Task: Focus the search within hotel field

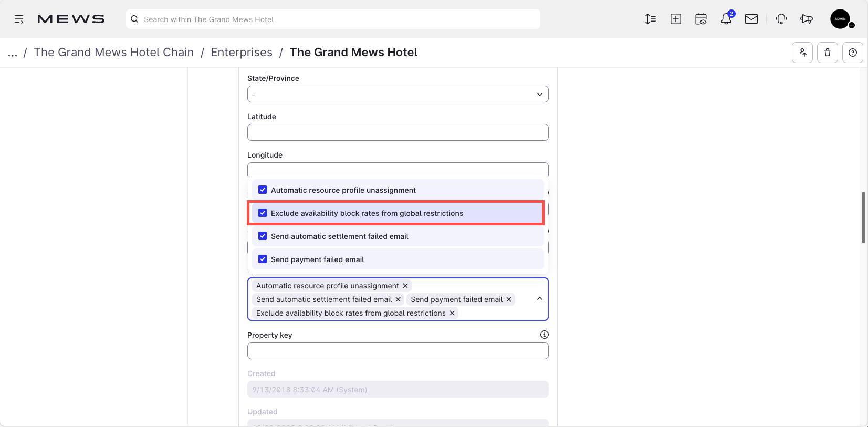Action: coord(333,19)
